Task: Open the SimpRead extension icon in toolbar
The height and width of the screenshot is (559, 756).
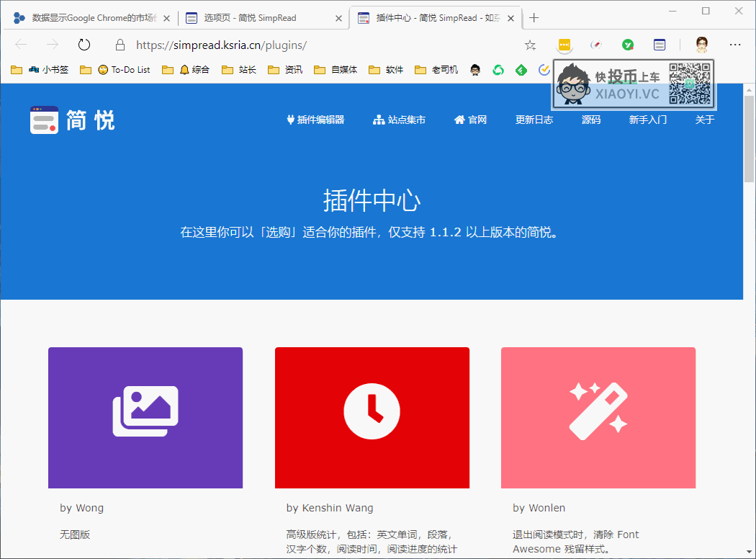Action: (660, 45)
